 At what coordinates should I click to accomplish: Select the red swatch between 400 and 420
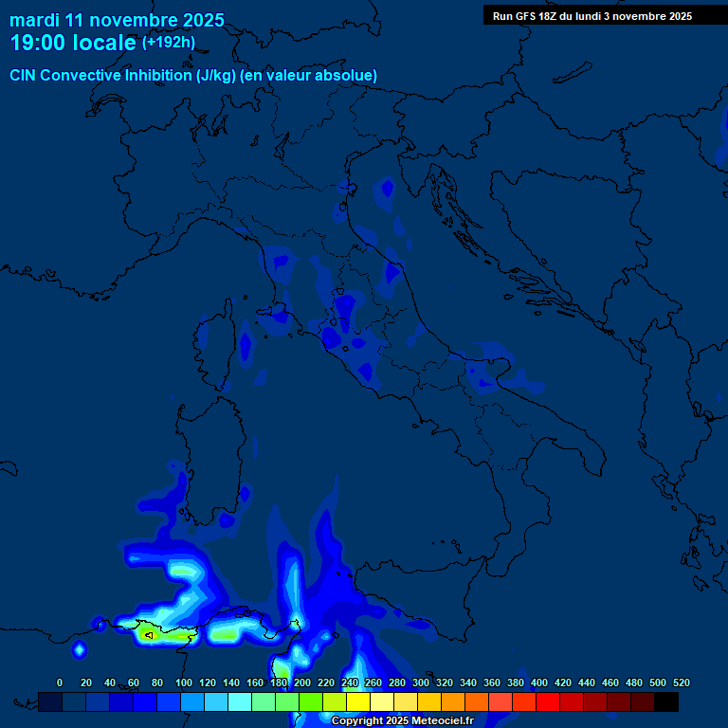coord(547,702)
